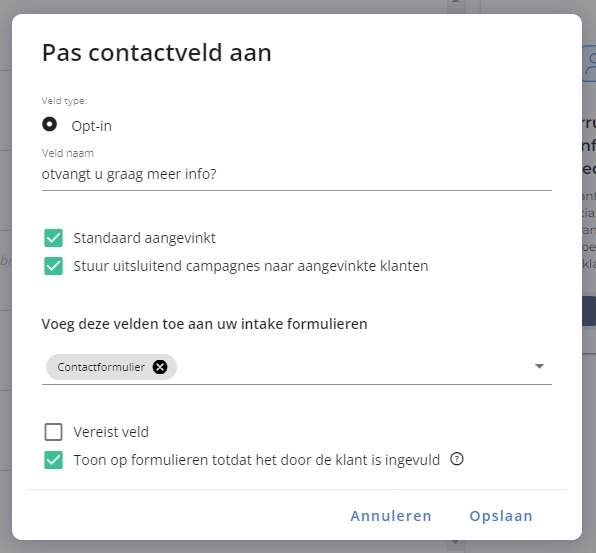Click Opslaan to save the field
The width and height of the screenshot is (596, 553).
coord(501,516)
